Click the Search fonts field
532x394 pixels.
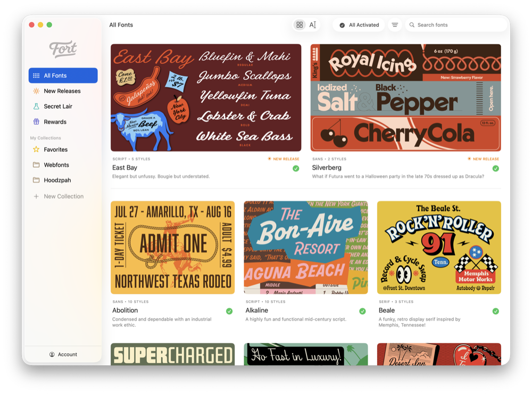pyautogui.click(x=456, y=25)
